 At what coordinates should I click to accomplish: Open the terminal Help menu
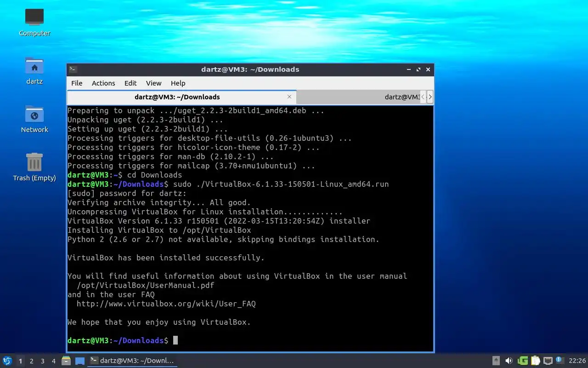178,83
